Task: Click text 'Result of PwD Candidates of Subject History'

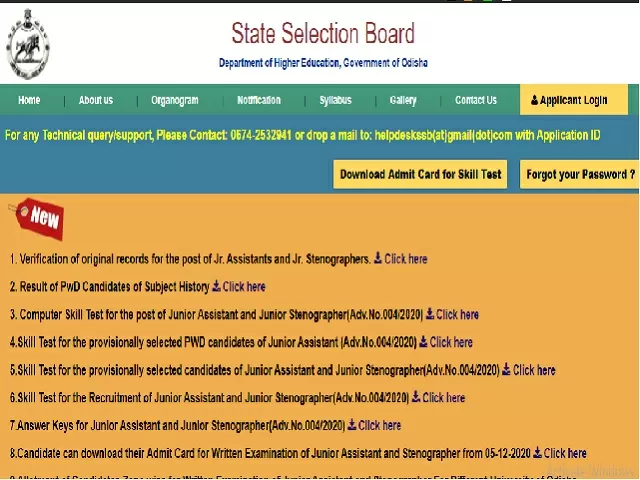Action: tap(115, 287)
